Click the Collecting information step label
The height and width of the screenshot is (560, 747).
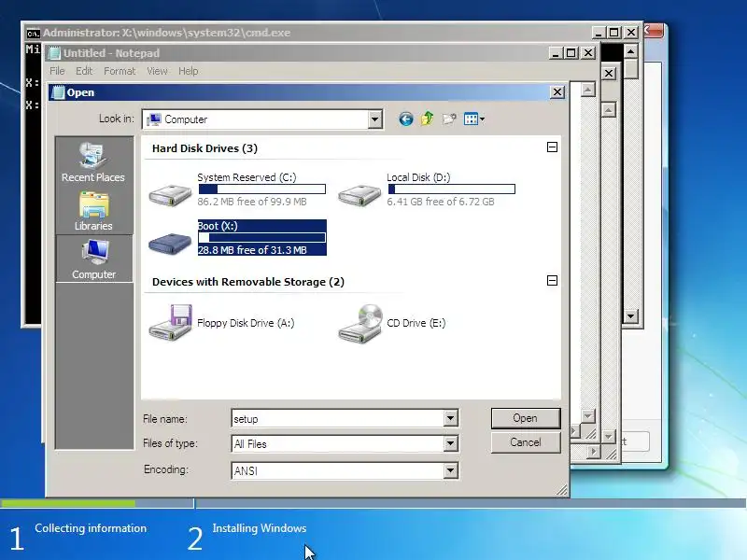point(91,528)
